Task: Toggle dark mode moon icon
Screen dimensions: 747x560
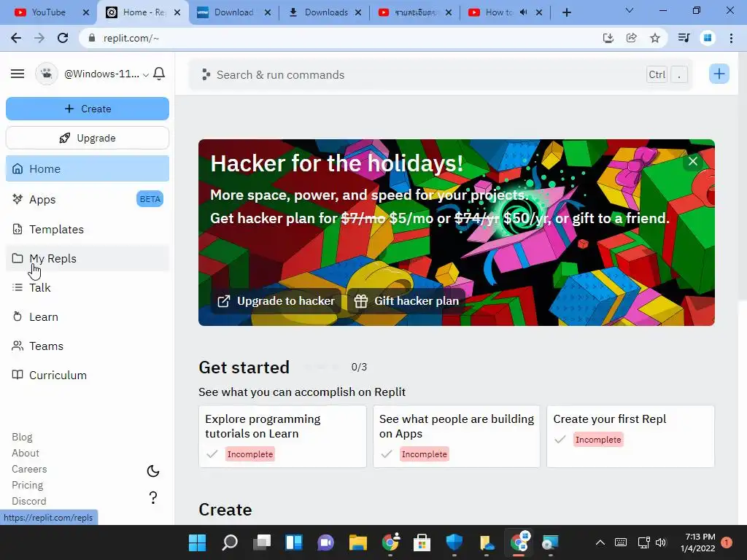Action: (x=153, y=471)
